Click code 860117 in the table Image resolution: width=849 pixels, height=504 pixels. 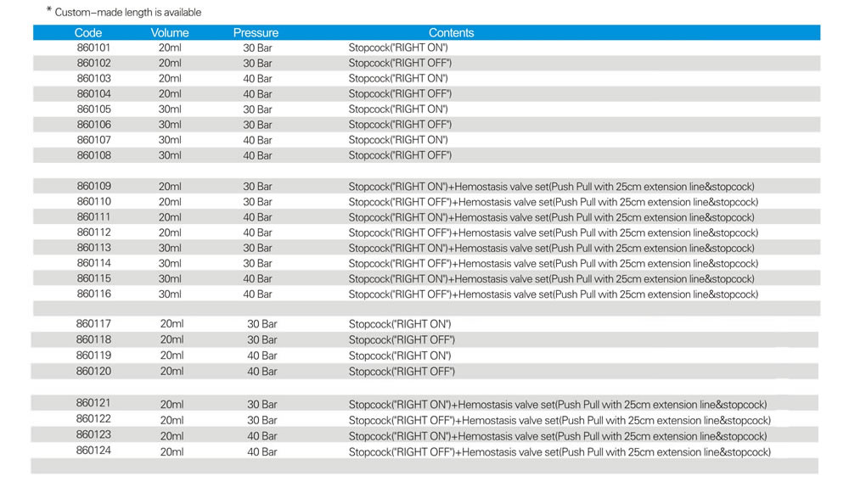(x=93, y=324)
